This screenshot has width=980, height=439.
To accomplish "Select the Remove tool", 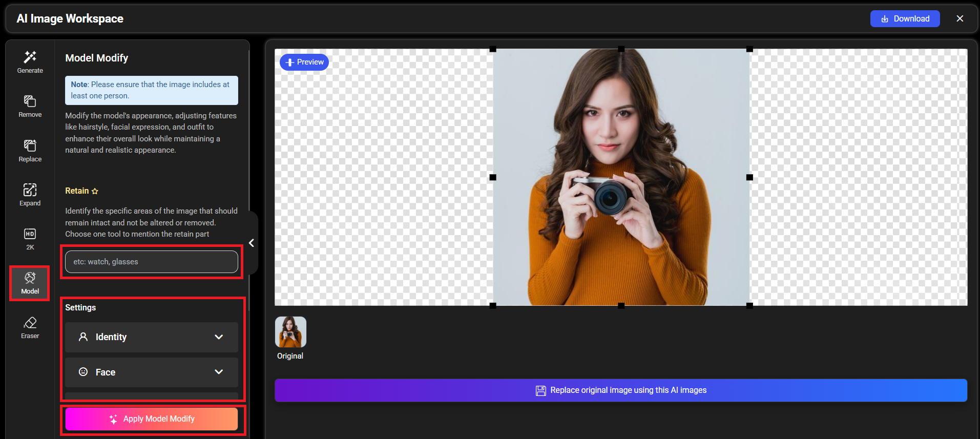I will [30, 106].
